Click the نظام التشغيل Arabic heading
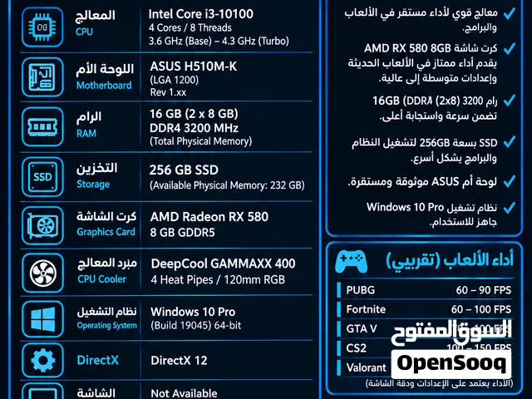The image size is (532, 399). (x=107, y=311)
